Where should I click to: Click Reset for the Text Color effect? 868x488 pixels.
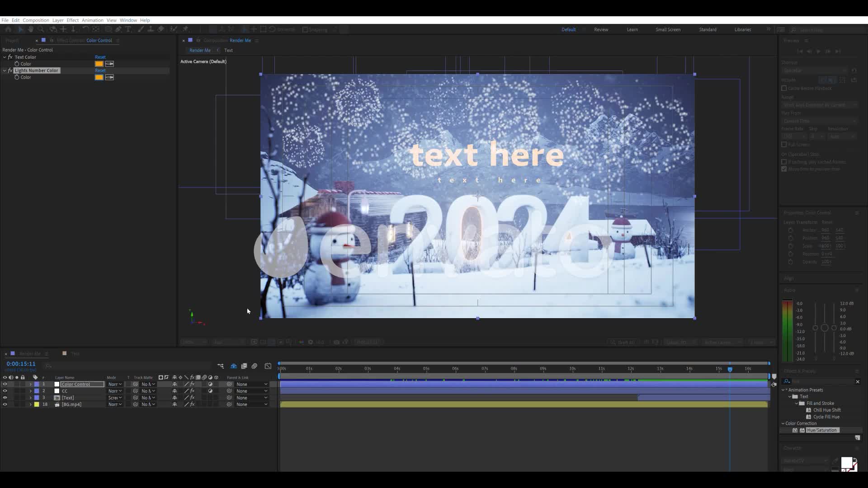100,57
